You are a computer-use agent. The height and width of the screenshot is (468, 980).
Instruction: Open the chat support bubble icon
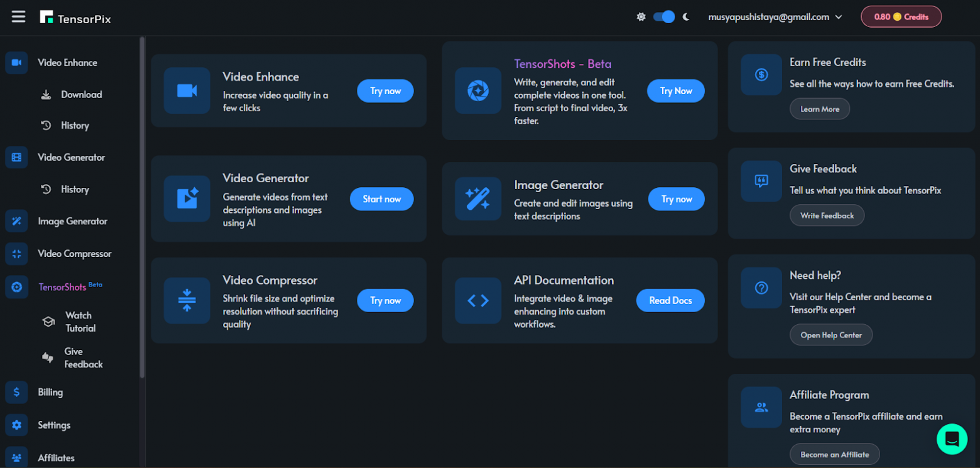pos(952,438)
